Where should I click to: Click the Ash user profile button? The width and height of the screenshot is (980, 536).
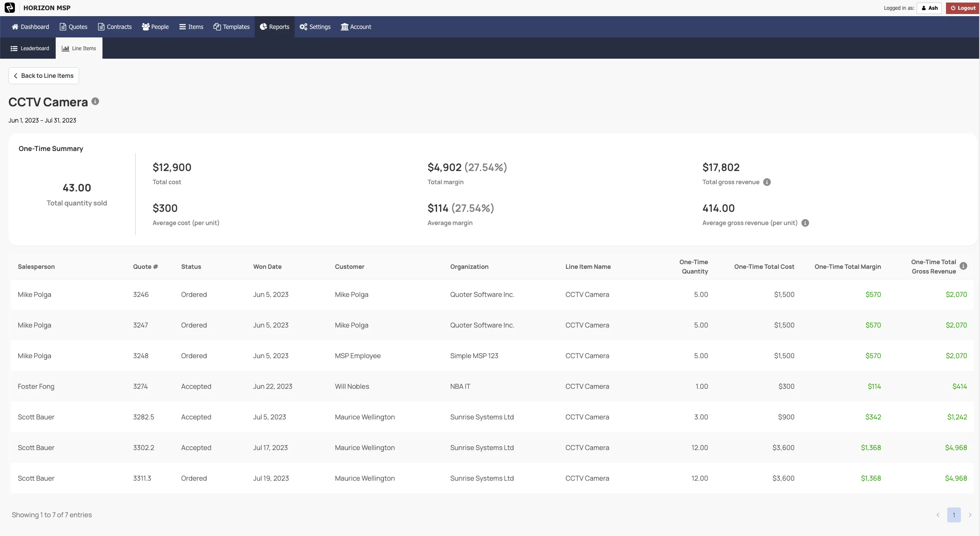929,8
